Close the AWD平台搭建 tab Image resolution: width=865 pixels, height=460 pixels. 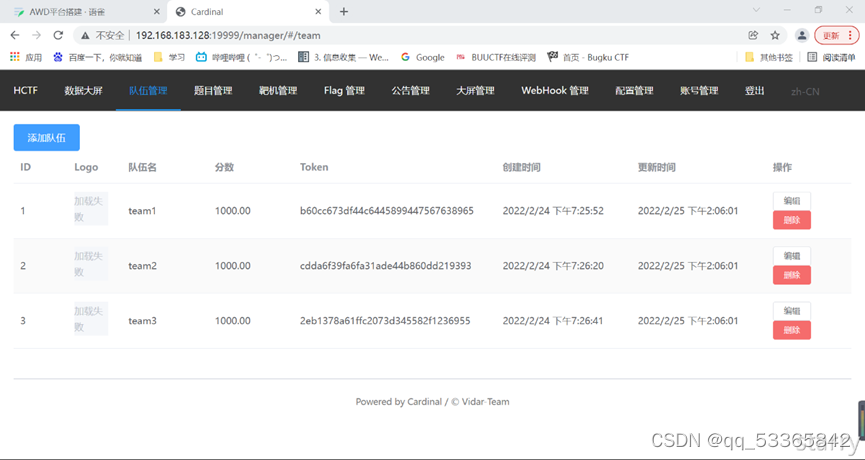157,12
